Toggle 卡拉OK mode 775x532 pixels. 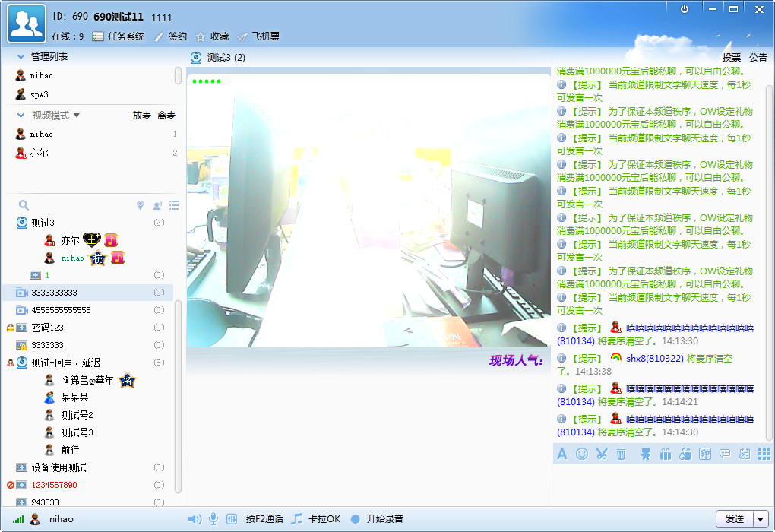tap(316, 518)
